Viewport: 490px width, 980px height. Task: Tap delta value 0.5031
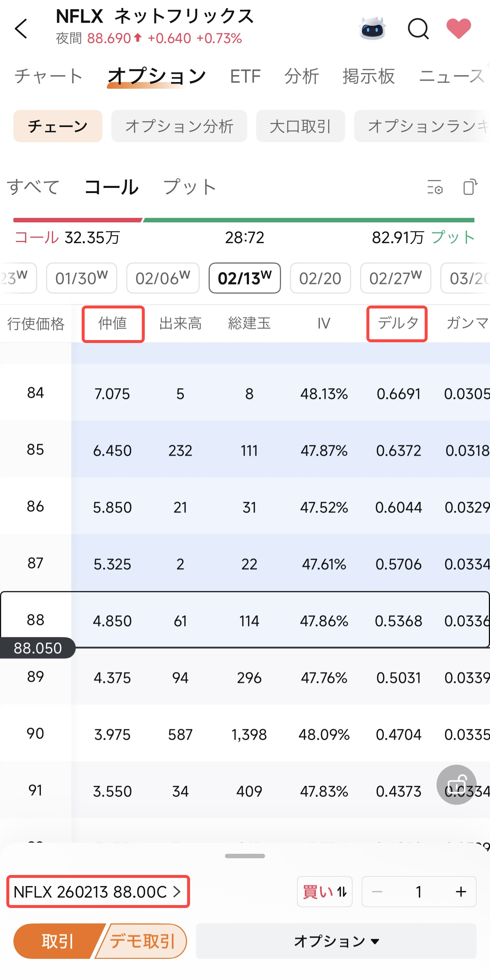[398, 677]
